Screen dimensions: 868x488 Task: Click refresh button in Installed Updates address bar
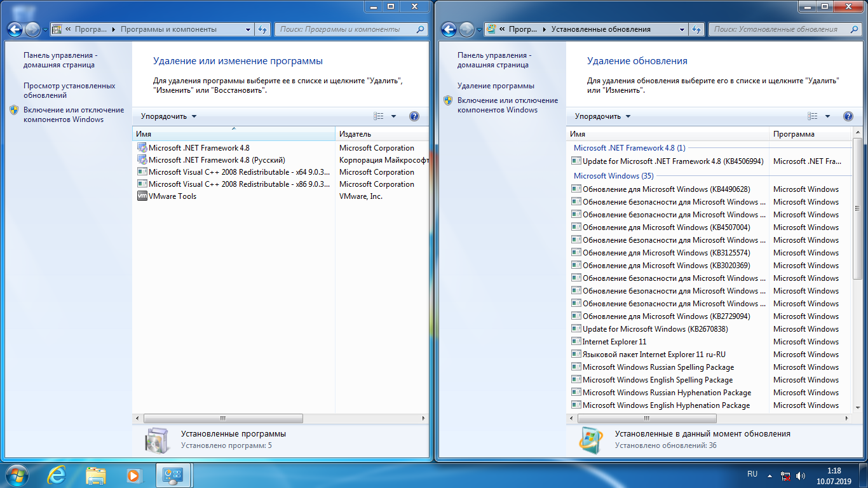[697, 29]
